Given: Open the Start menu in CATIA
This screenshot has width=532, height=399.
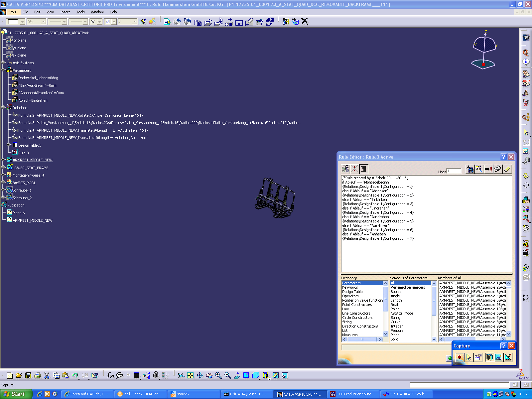Looking at the screenshot, I should pos(12,12).
